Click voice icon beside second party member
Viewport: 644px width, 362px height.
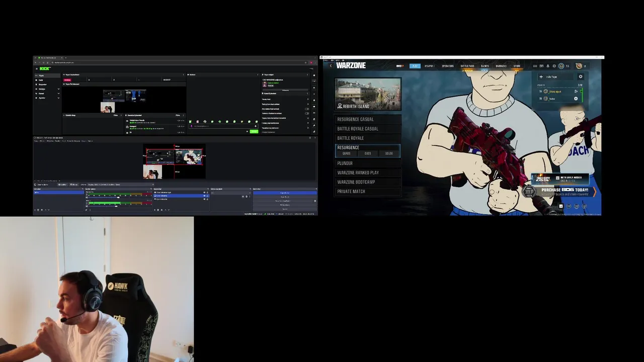(x=576, y=99)
